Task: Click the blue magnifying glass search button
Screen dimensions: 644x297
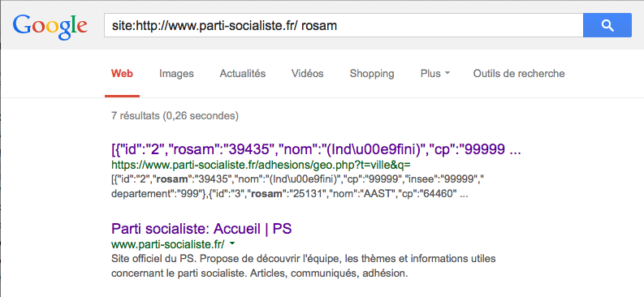Action: [607, 25]
